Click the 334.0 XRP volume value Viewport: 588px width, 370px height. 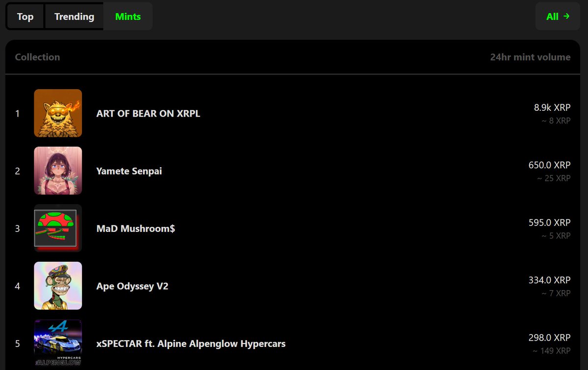tap(549, 280)
